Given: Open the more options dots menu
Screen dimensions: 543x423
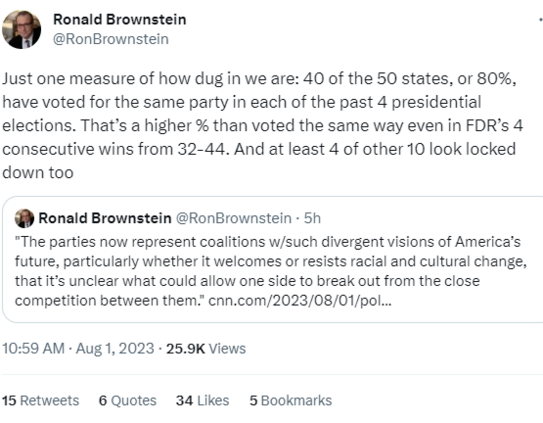Looking at the screenshot, I should point(541,20).
